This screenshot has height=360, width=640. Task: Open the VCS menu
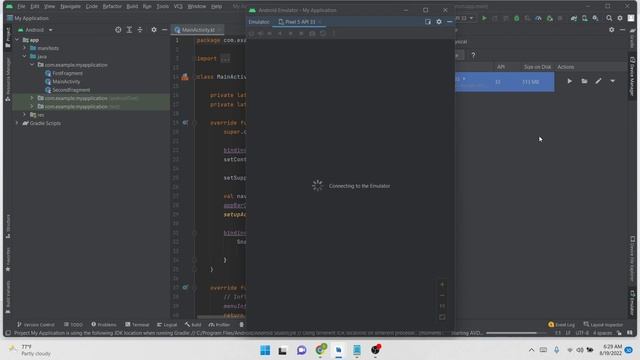[178, 7]
